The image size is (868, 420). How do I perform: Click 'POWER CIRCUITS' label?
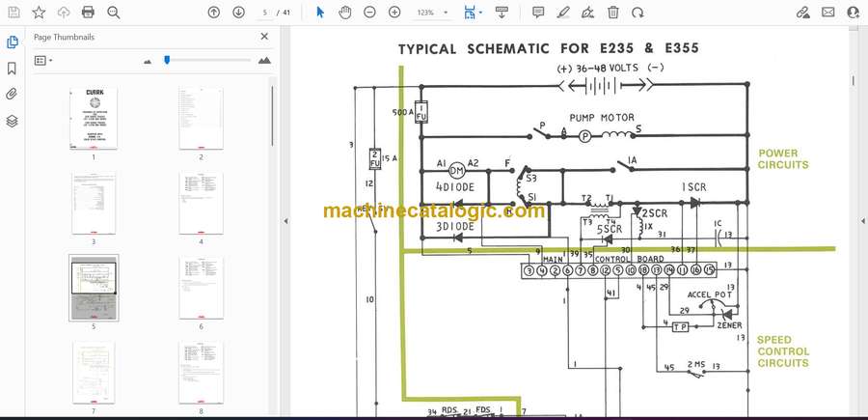[x=783, y=159]
